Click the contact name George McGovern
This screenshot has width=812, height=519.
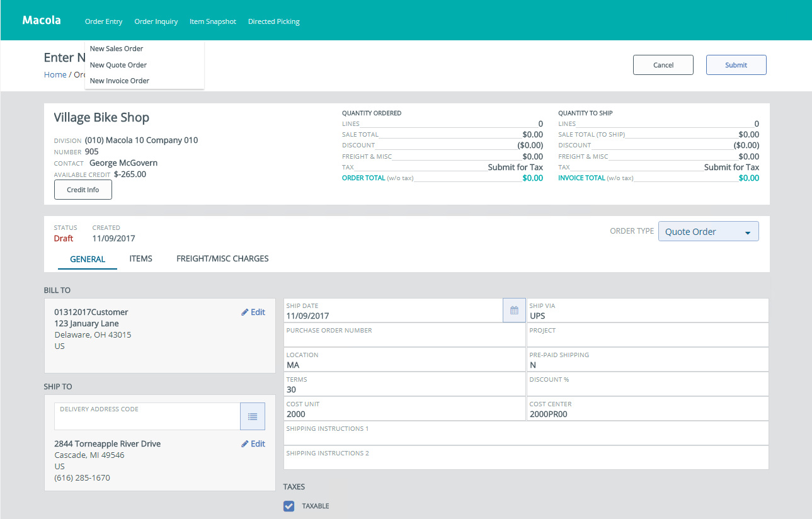(x=123, y=163)
